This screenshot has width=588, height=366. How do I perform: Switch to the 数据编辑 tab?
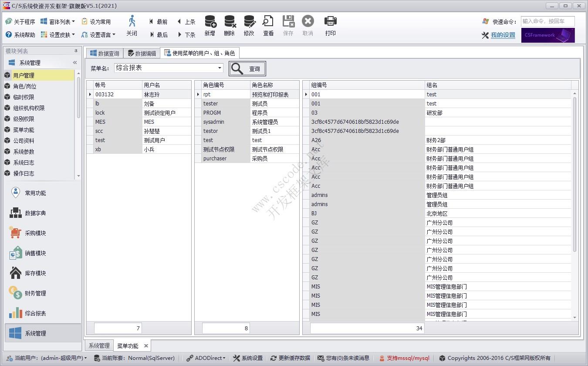(x=142, y=54)
